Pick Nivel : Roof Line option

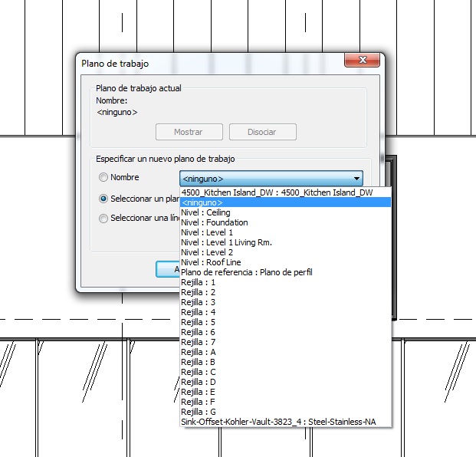point(211,262)
